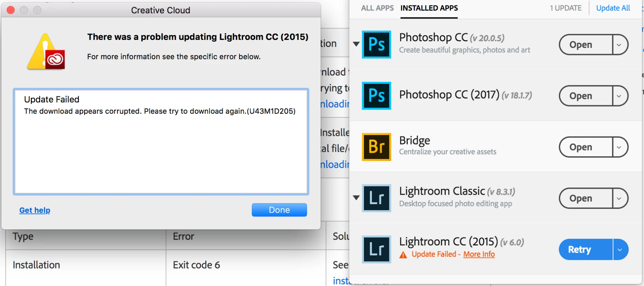Click the Bridge app icon
The image size is (644, 286).
(376, 147)
